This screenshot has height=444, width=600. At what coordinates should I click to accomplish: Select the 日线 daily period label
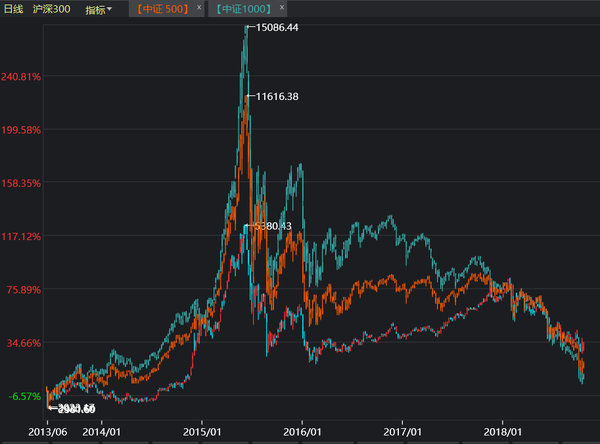tap(13, 9)
